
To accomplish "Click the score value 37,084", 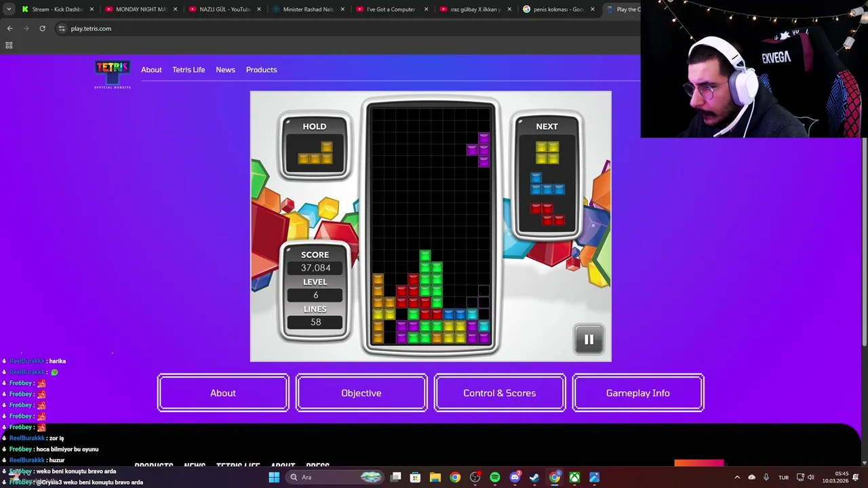I will (315, 268).
